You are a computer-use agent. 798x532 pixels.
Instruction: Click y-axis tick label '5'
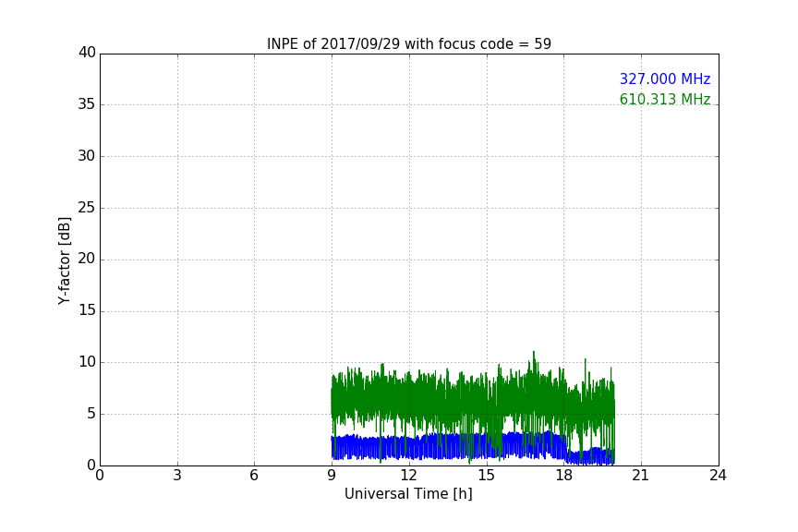click(x=91, y=414)
